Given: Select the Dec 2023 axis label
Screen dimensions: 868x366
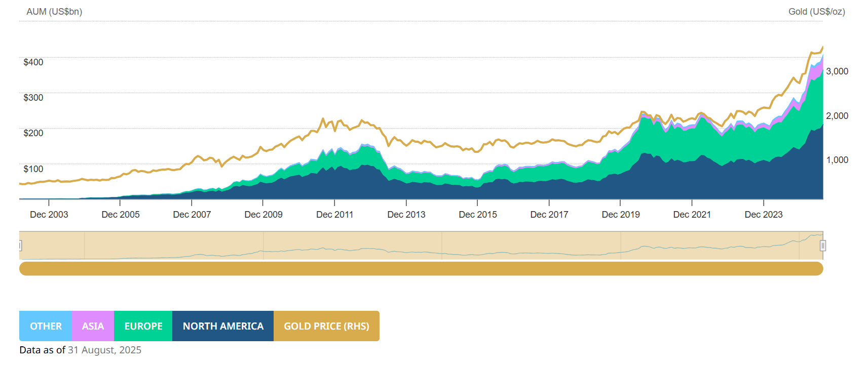Looking at the screenshot, I should pyautogui.click(x=763, y=215).
